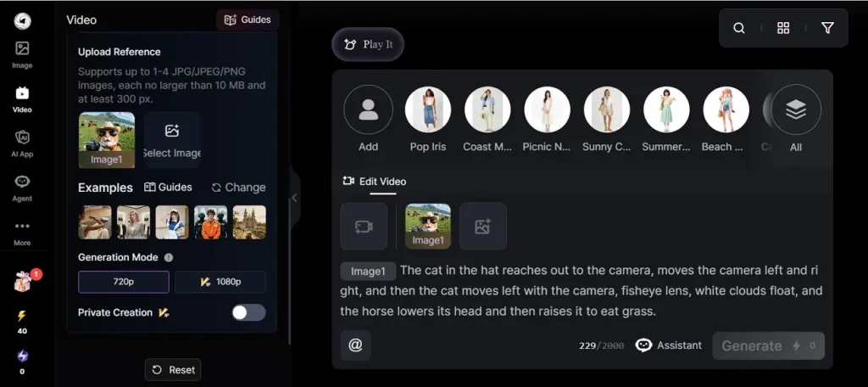Select the first example thumbnail

[95, 222]
